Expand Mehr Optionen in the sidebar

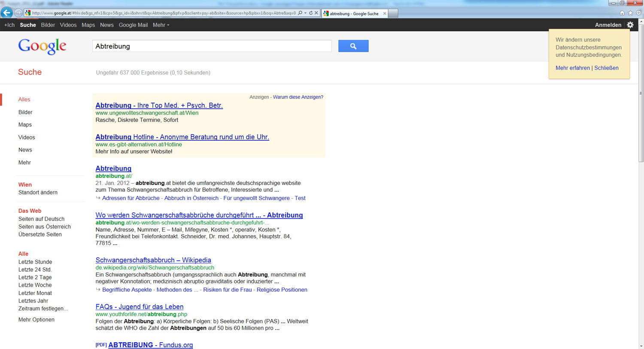click(36, 319)
